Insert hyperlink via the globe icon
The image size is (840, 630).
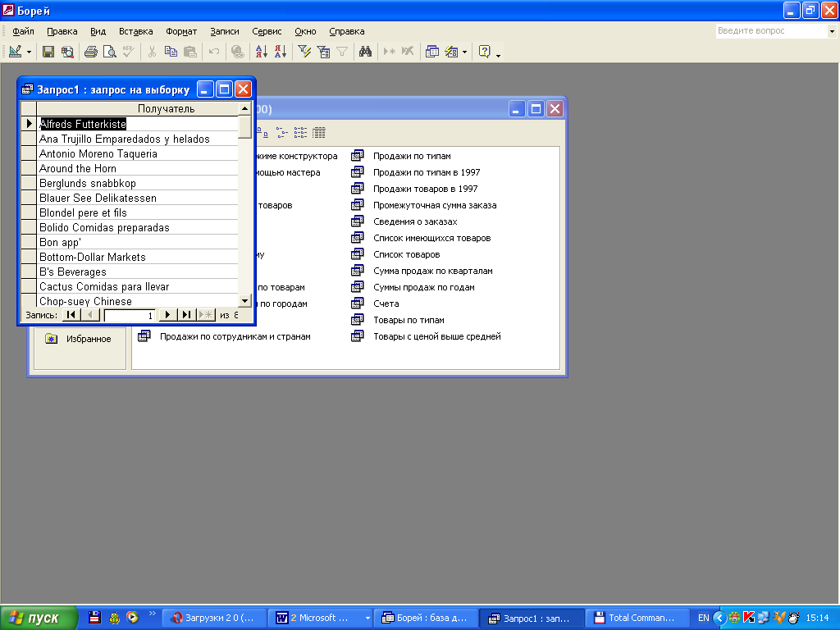click(237, 52)
